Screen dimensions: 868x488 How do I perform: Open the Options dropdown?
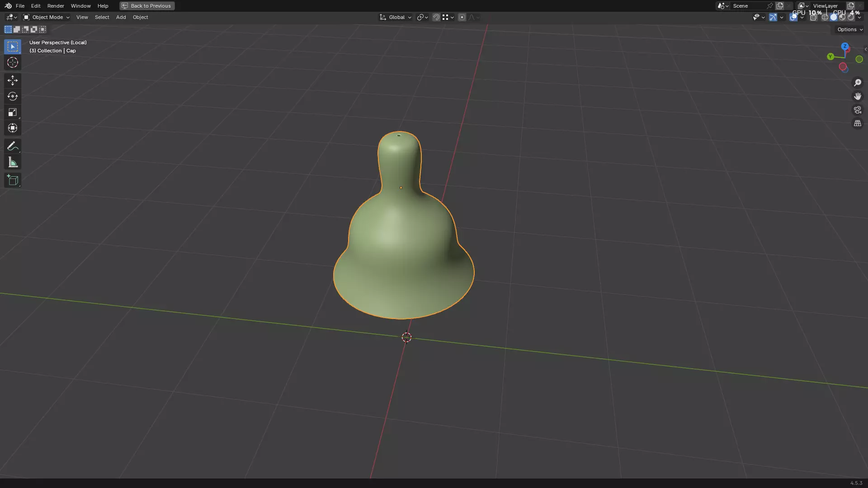[850, 29]
